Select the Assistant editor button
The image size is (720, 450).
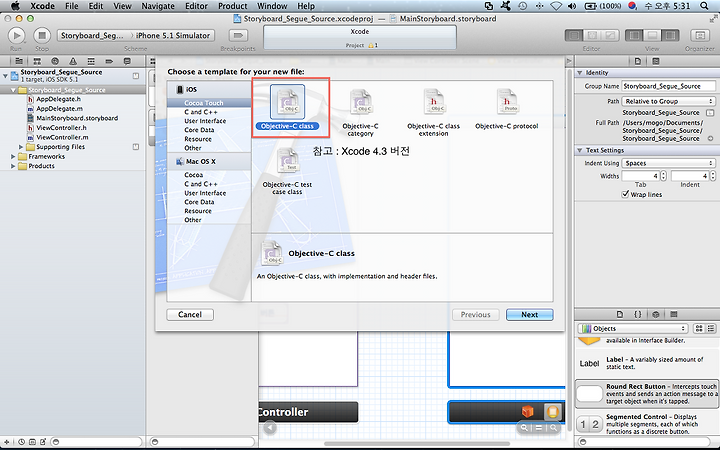click(592, 35)
